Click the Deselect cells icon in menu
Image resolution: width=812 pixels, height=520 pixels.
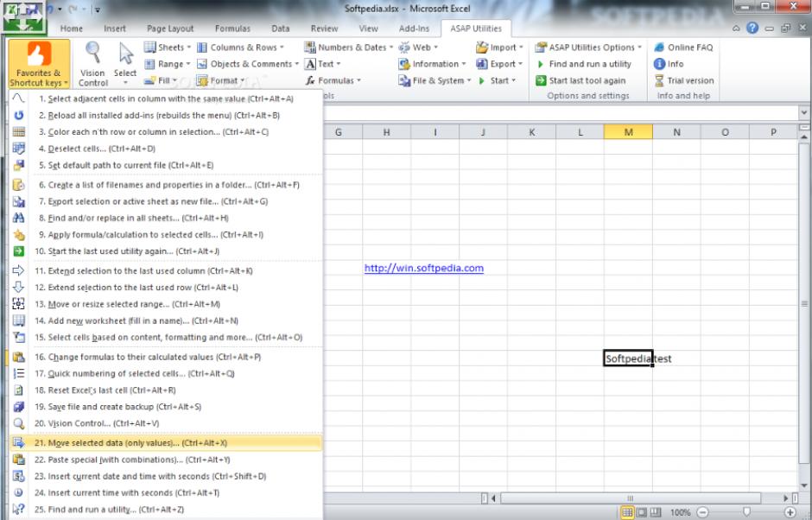tap(19, 148)
